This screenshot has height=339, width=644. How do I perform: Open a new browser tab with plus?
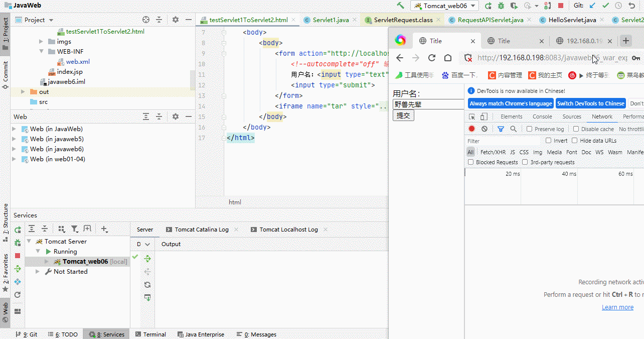pyautogui.click(x=625, y=41)
